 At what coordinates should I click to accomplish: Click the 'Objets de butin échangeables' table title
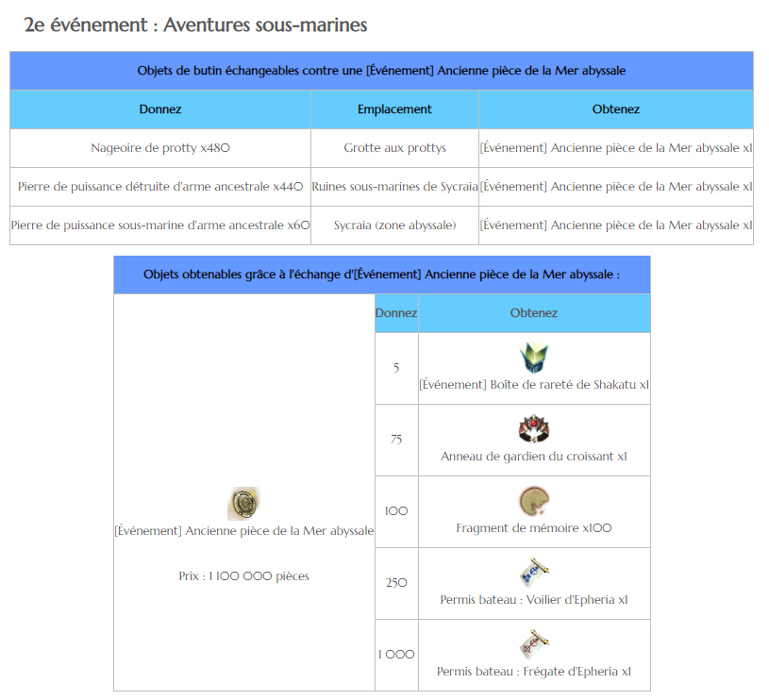click(x=381, y=71)
